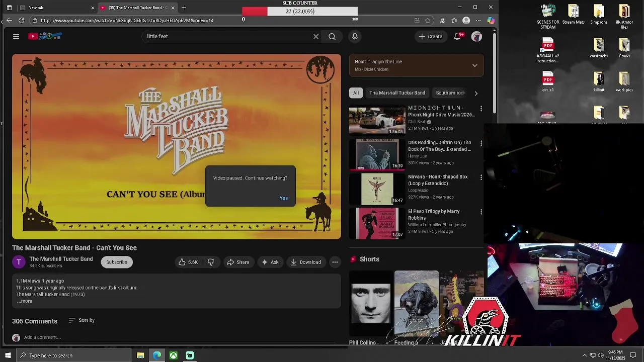Viewport: 644px width, 362px height.
Task: Click the Download button
Action: click(305, 262)
